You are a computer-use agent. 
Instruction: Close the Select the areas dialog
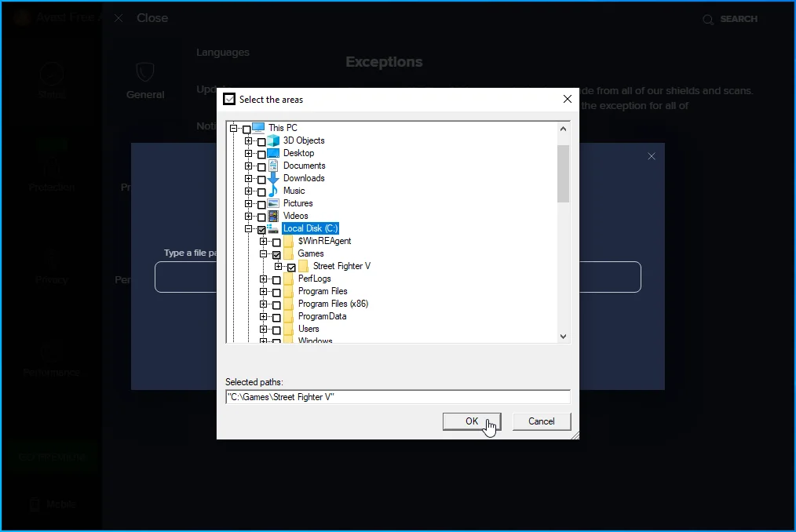tap(568, 99)
